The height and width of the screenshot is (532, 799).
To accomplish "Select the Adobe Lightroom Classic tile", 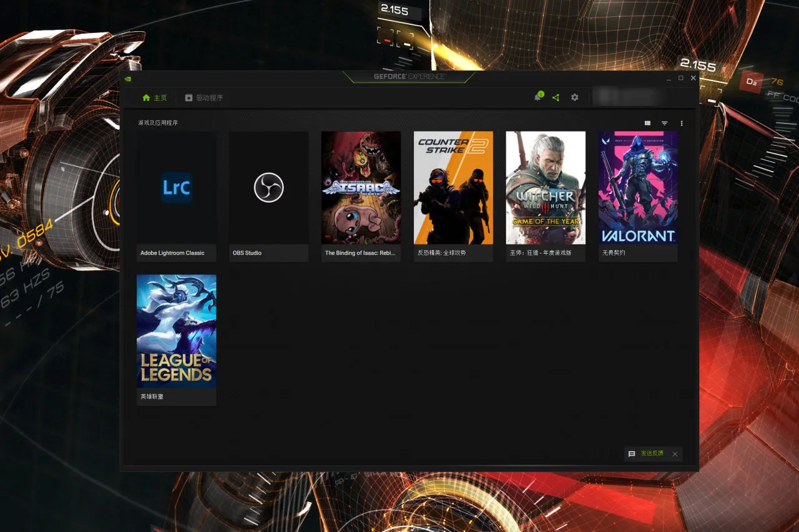I will point(177,196).
